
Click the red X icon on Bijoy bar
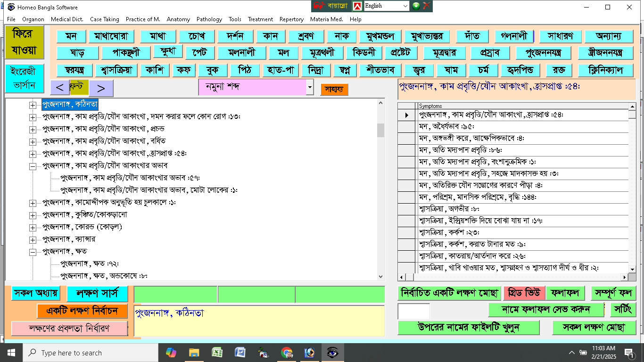(x=427, y=6)
